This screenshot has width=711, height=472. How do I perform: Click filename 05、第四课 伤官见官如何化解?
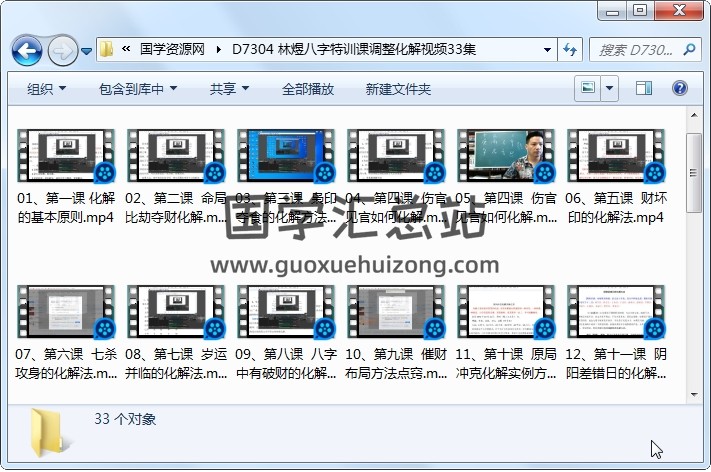pos(506,208)
